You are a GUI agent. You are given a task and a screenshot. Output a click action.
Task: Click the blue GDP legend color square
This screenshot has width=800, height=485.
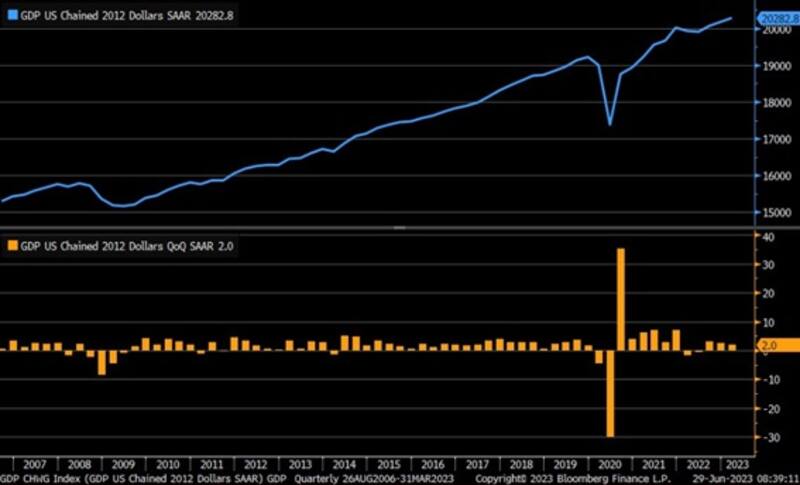12,15
